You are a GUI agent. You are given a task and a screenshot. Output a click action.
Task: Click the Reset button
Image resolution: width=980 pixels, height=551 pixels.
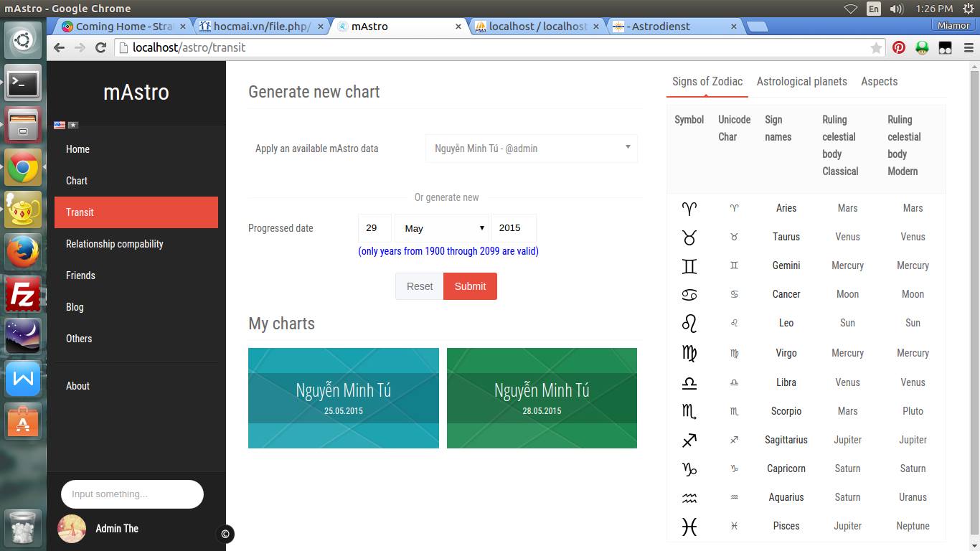click(419, 286)
